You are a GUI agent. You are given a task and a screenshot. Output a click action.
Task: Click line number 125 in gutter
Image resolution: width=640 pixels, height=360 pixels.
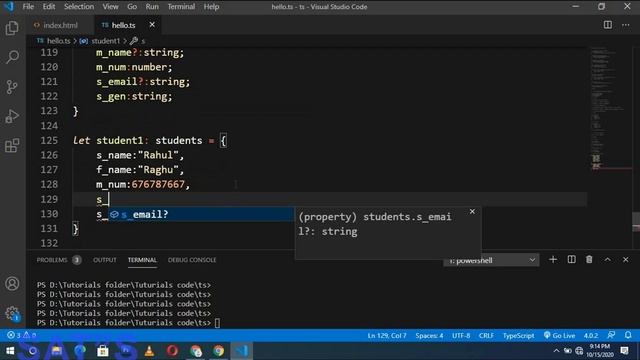[x=49, y=140]
